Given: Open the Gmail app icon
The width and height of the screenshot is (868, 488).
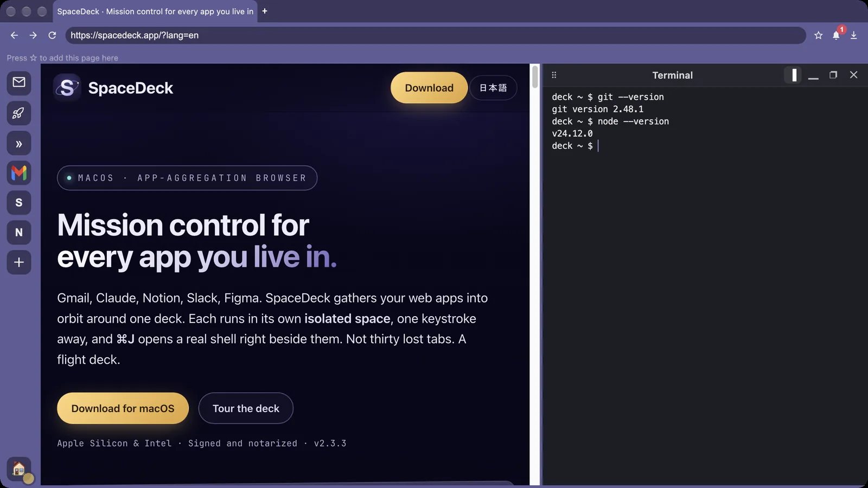Looking at the screenshot, I should coord(19,173).
